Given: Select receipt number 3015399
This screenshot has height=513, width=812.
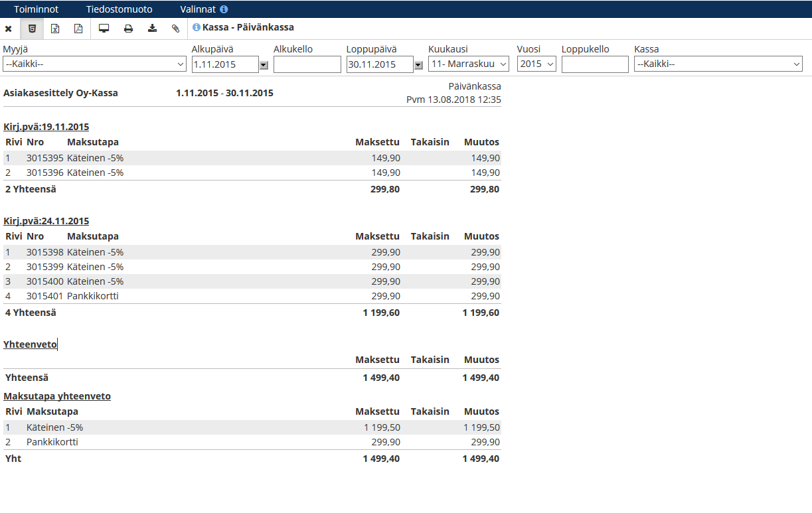Looking at the screenshot, I should pos(45,267).
